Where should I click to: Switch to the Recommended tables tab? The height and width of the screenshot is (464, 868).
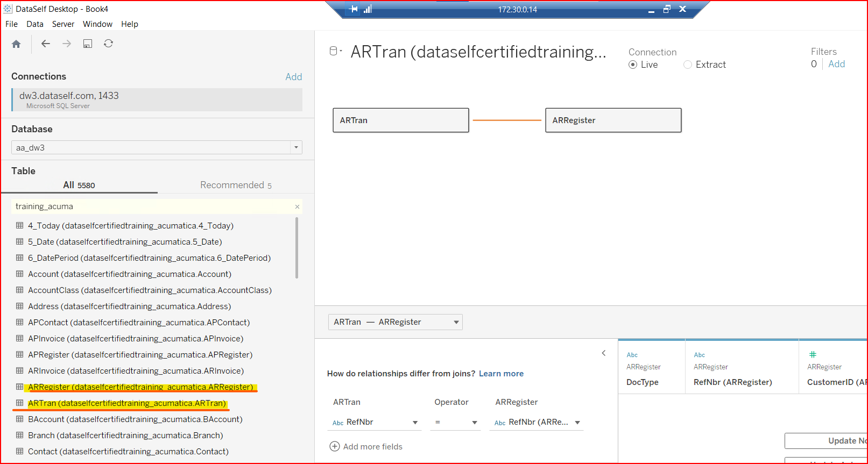pyautogui.click(x=235, y=185)
